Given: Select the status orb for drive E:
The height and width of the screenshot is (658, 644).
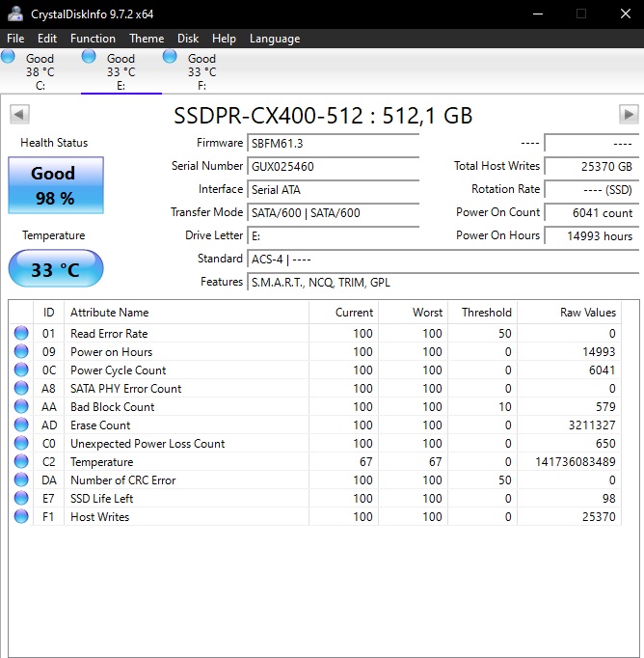Looking at the screenshot, I should point(89,56).
